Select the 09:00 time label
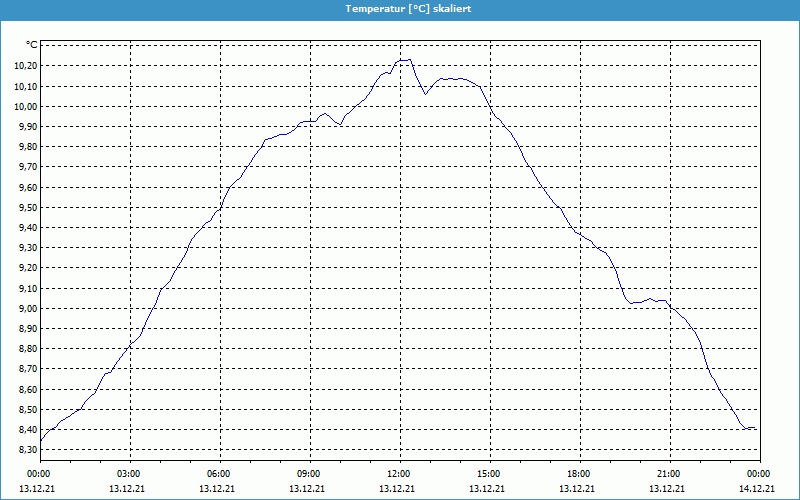Screen dimensions: 800x500 tap(309, 474)
